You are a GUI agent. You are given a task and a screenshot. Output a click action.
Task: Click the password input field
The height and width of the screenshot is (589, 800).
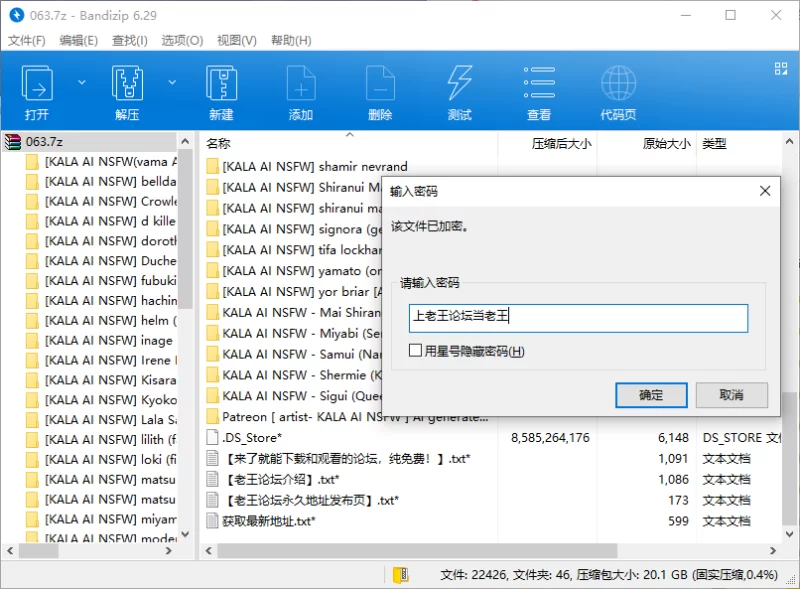click(578, 318)
